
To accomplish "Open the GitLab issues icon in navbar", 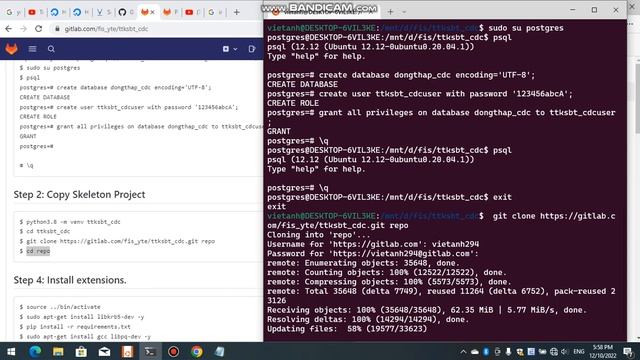I will click(x=252, y=49).
